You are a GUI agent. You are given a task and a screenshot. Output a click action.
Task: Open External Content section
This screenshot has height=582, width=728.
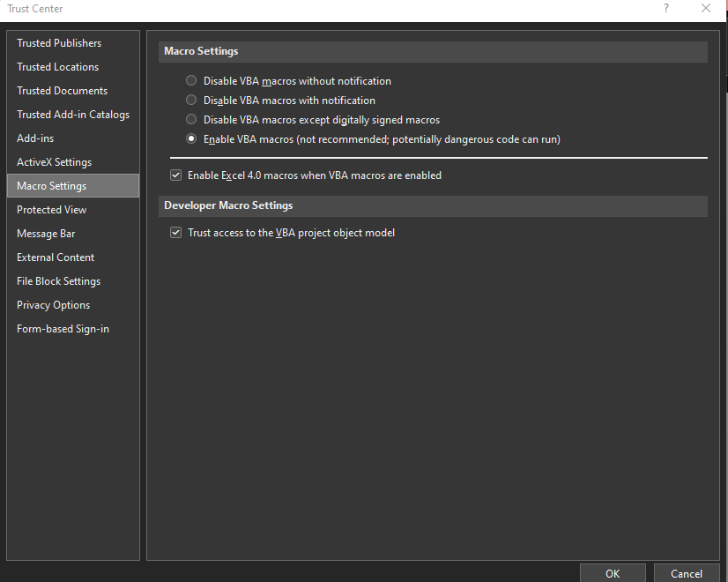[73, 257]
